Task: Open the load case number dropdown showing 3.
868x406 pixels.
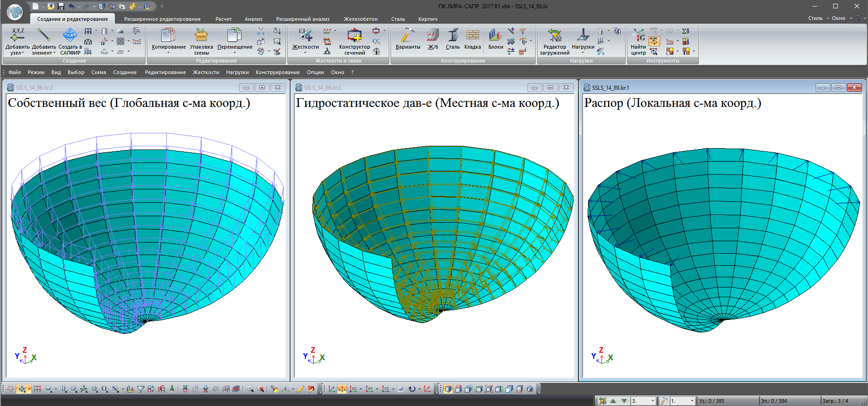Action: (653, 401)
